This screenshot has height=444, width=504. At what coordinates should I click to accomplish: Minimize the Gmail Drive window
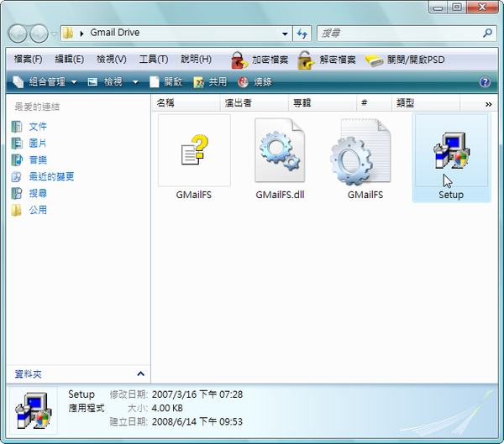(438, 7)
